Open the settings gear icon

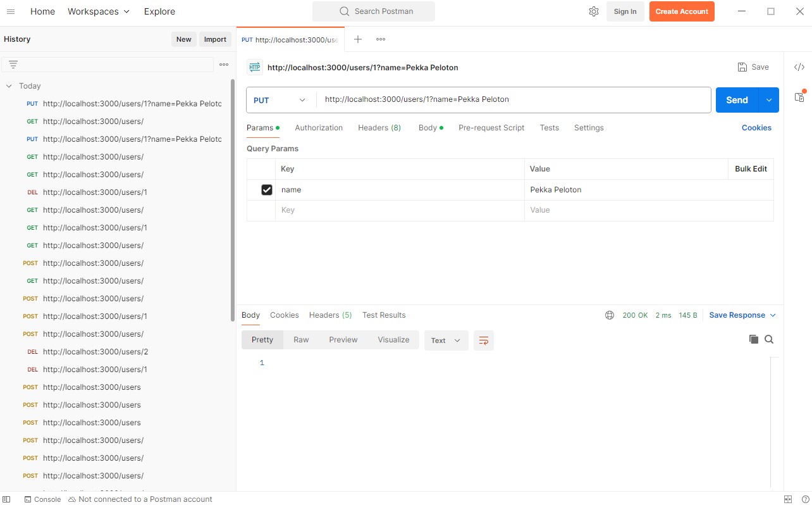[x=593, y=11]
